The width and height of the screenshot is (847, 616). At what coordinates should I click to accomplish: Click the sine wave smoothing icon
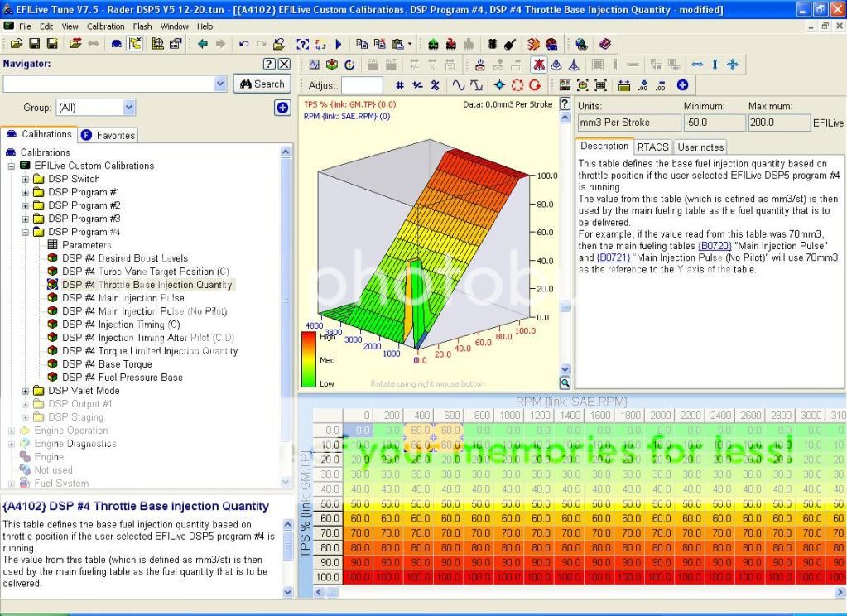pos(458,85)
